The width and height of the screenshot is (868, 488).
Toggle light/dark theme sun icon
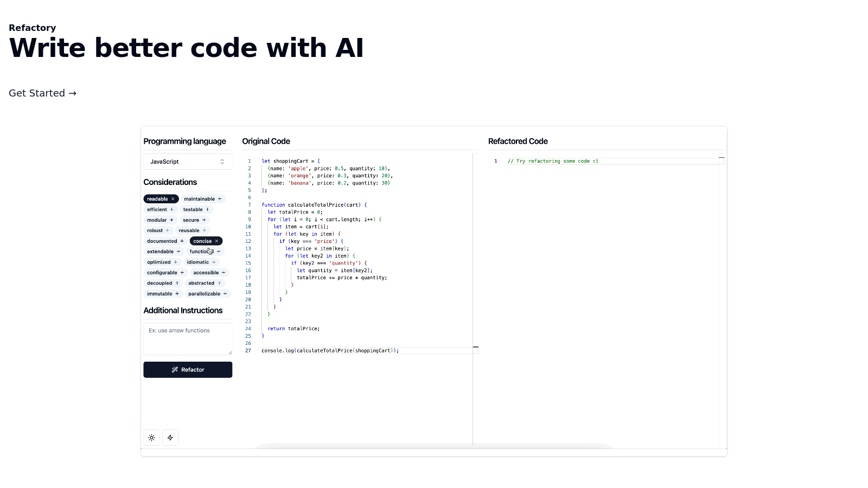click(x=152, y=438)
